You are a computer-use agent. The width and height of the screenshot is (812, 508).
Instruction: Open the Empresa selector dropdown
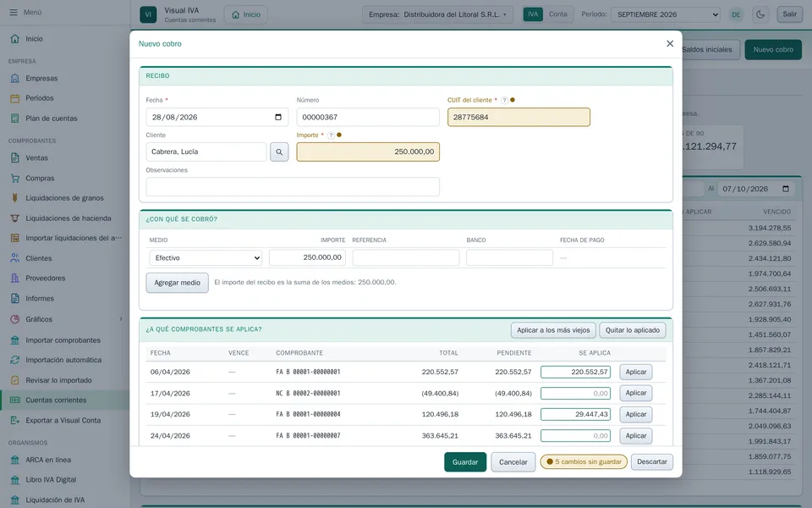[x=437, y=14]
